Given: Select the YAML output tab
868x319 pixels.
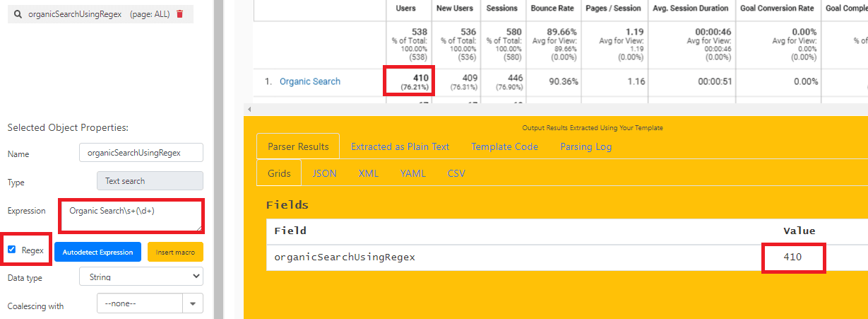Looking at the screenshot, I should (412, 173).
